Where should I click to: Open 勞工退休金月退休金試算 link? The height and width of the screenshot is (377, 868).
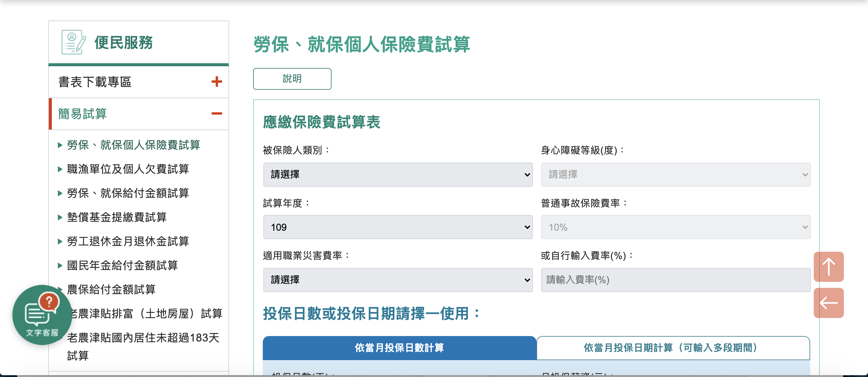coord(128,241)
